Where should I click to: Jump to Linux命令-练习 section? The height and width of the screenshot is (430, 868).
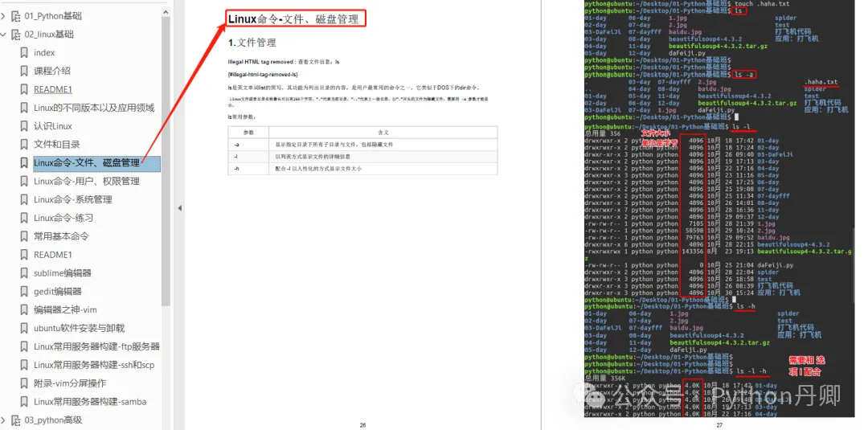click(x=63, y=218)
